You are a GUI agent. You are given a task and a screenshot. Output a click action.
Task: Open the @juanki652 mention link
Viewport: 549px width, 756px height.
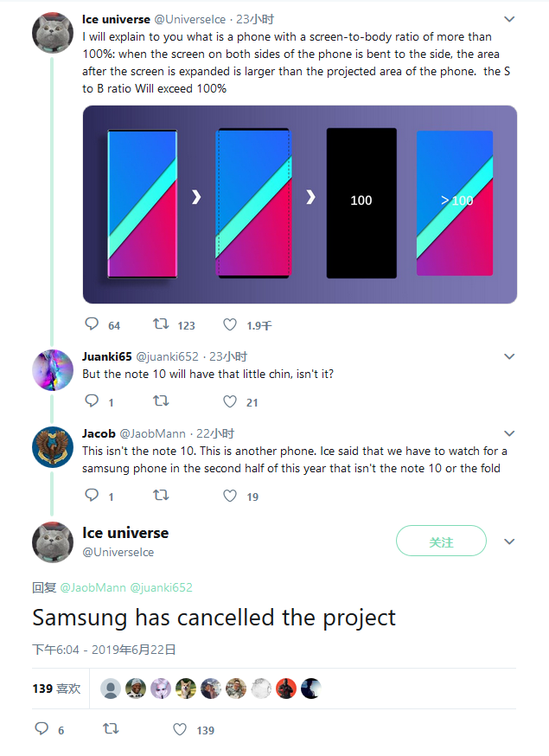point(161,587)
